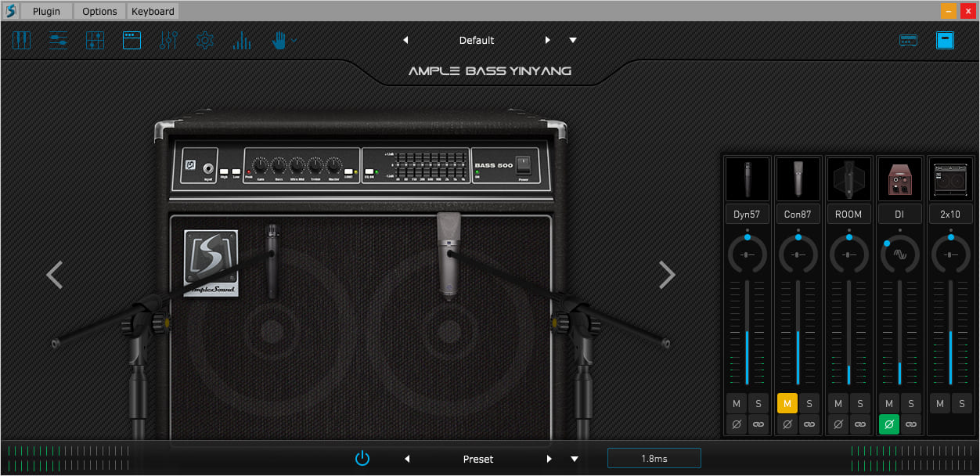Click the link icon on Dyn57 channel

758,424
